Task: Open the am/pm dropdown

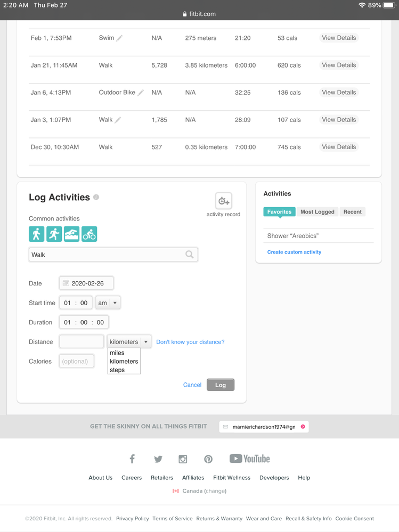Action: click(108, 302)
